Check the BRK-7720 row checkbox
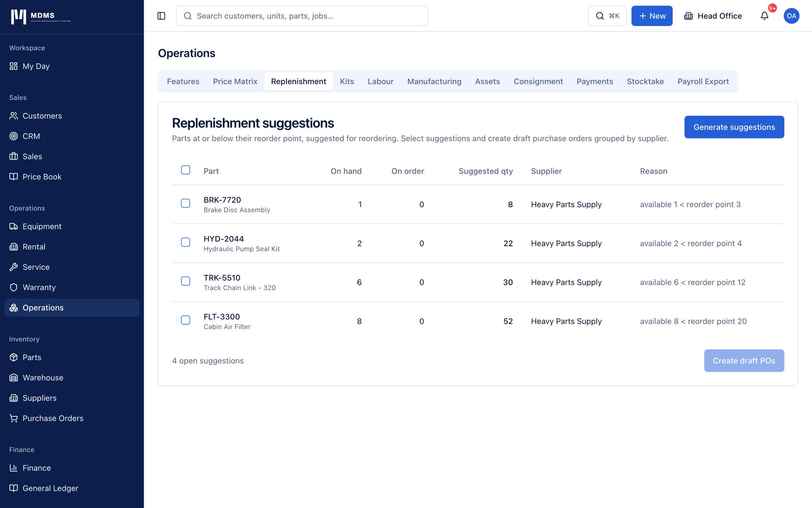 click(186, 203)
